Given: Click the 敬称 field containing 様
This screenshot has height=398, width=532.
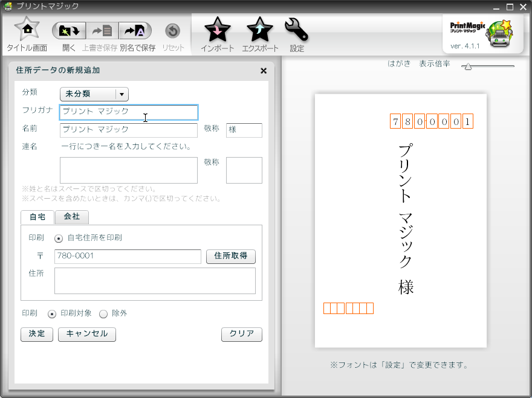Looking at the screenshot, I should pos(244,130).
